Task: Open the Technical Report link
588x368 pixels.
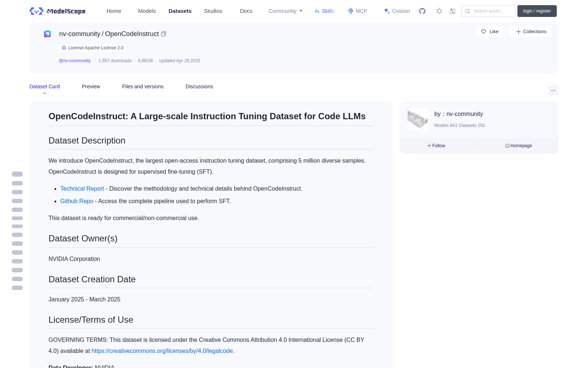Action: click(82, 188)
